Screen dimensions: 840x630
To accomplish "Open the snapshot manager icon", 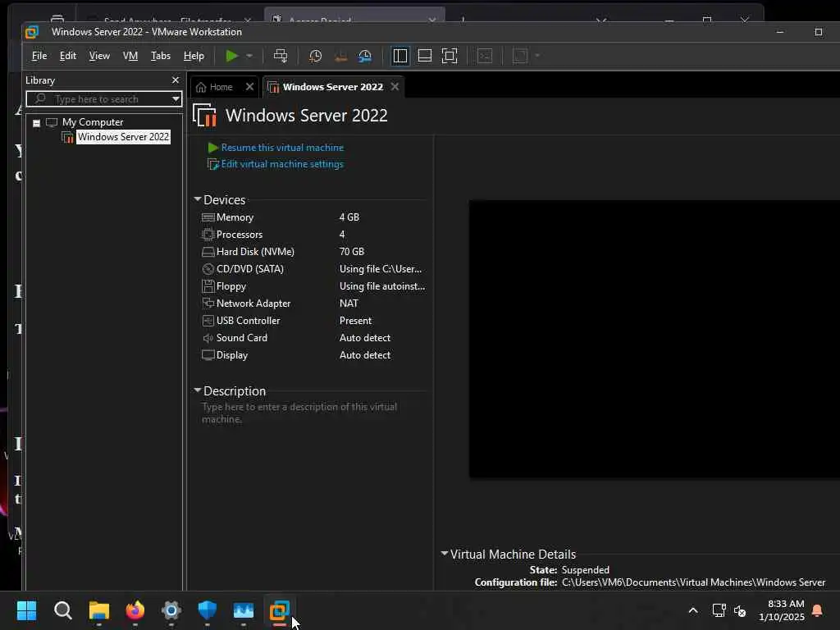I will tap(365, 56).
